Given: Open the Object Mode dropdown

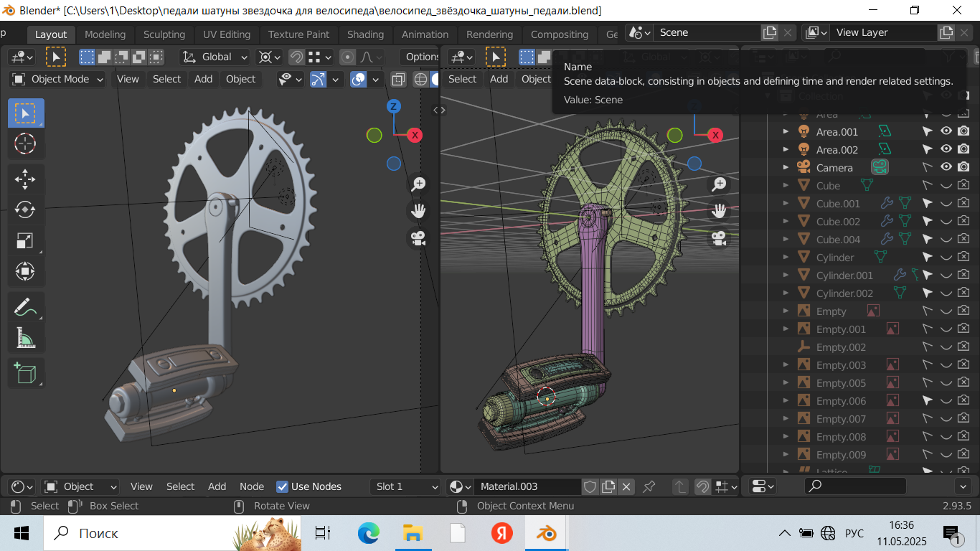Looking at the screenshot, I should (x=59, y=79).
